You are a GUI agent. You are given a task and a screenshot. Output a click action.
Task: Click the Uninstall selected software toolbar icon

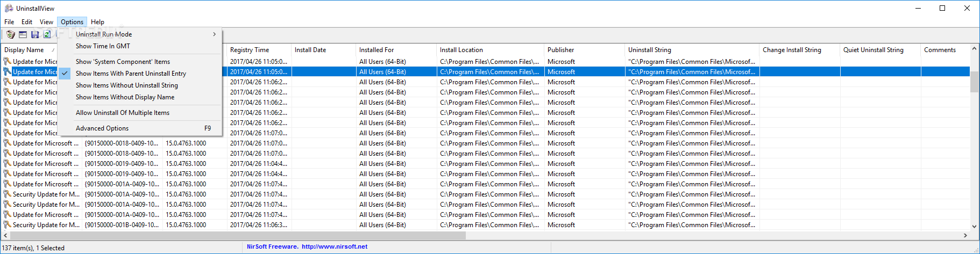11,34
